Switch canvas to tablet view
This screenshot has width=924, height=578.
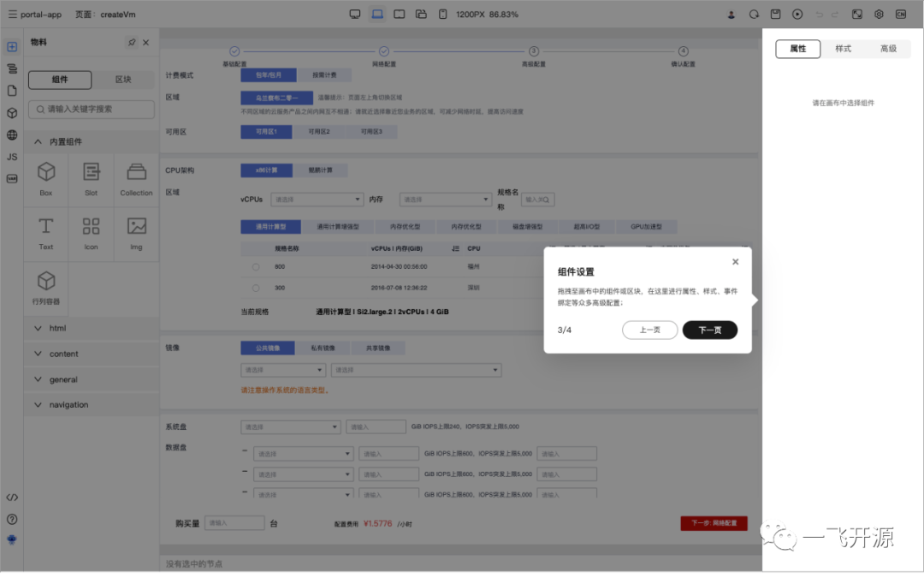tap(399, 15)
